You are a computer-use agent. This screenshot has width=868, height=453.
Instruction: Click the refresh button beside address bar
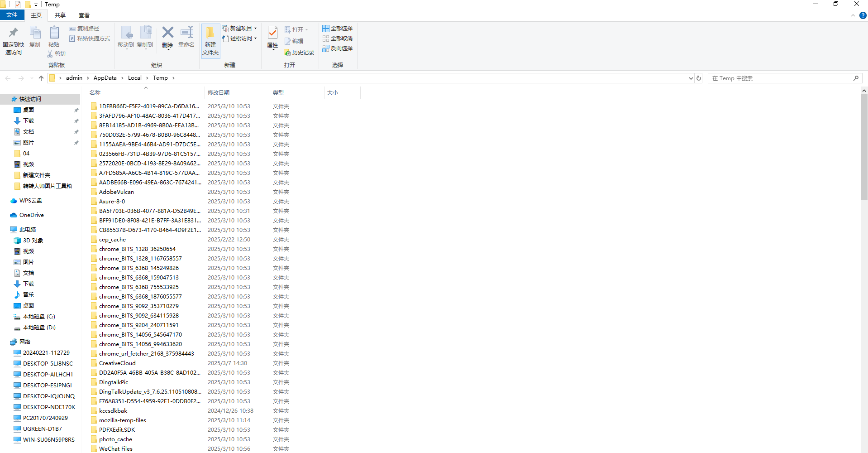click(699, 78)
